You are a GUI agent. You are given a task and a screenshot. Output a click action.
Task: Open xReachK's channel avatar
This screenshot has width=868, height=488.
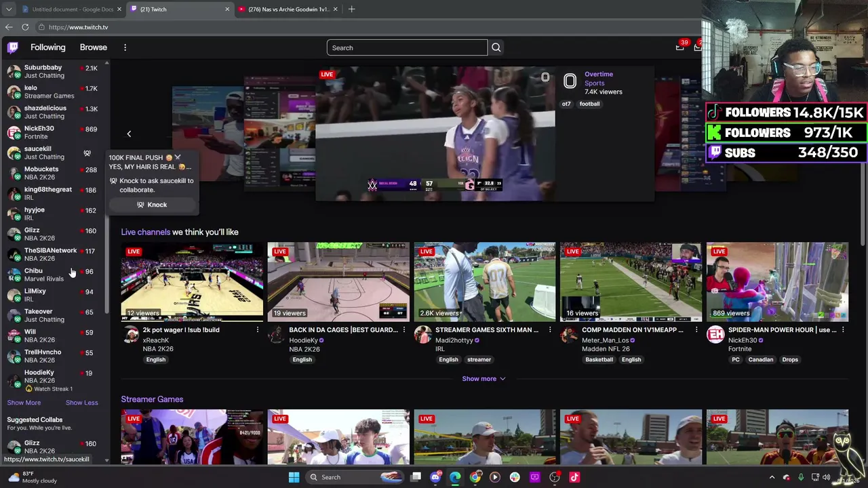pos(130,335)
